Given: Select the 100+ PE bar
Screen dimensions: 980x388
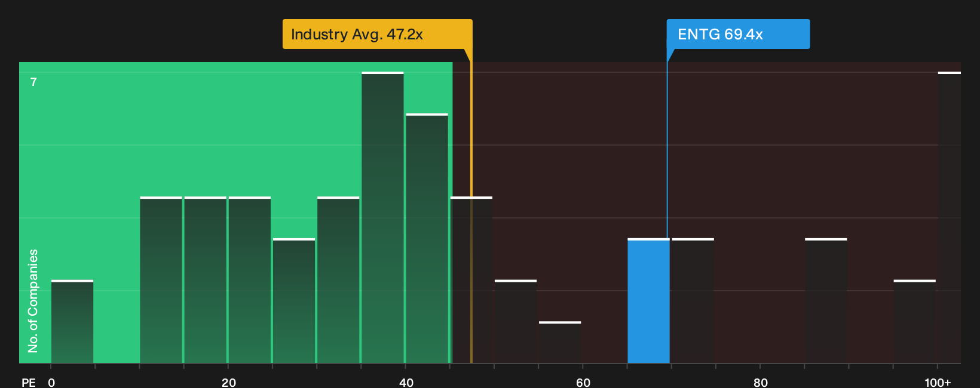Looking at the screenshot, I should 949,217.
